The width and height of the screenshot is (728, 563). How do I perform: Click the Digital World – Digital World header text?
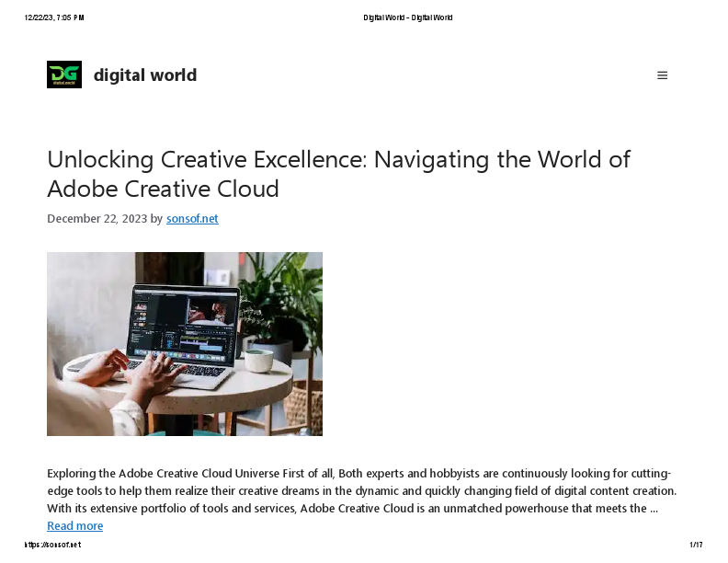407,17
